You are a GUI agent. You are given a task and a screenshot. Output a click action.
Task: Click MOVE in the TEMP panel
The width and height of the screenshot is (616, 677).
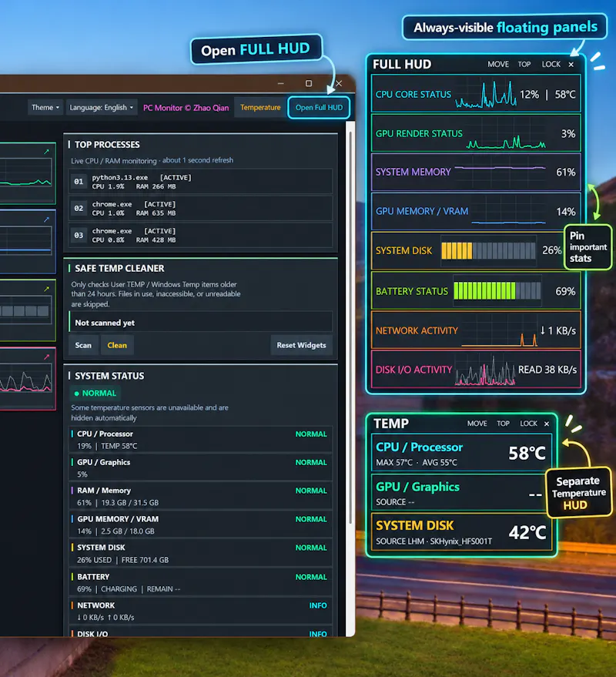coord(477,424)
